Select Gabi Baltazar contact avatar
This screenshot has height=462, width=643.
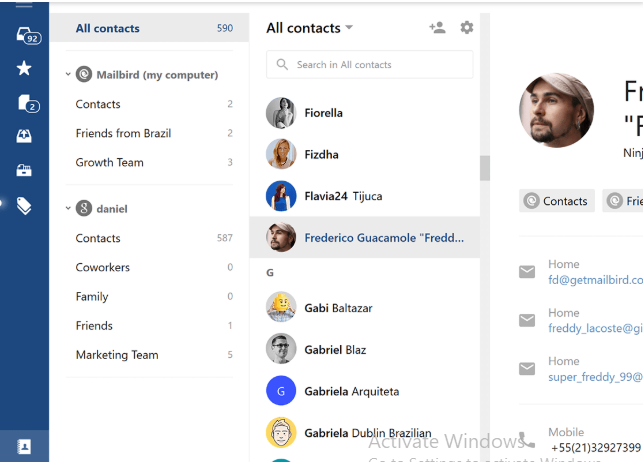[x=281, y=307]
